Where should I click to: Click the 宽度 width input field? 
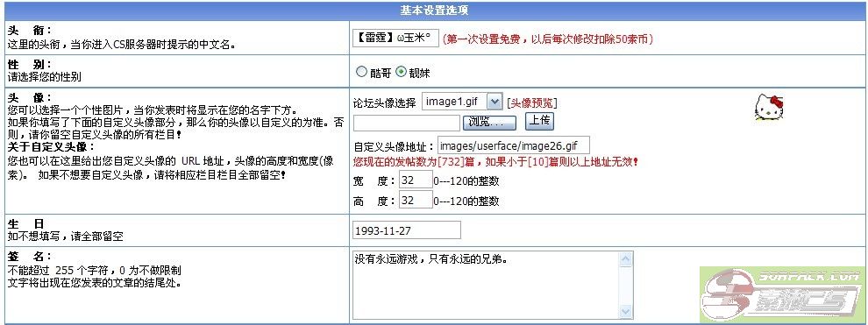point(416,180)
